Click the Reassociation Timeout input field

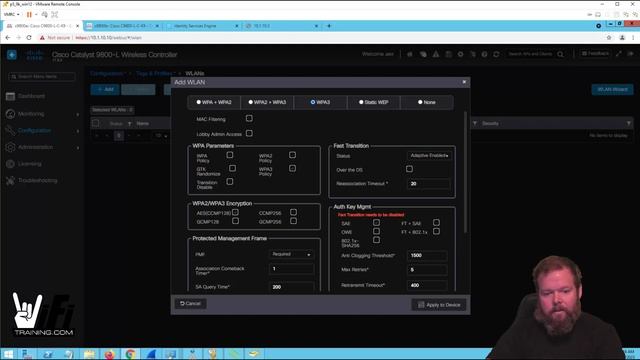tap(429, 184)
